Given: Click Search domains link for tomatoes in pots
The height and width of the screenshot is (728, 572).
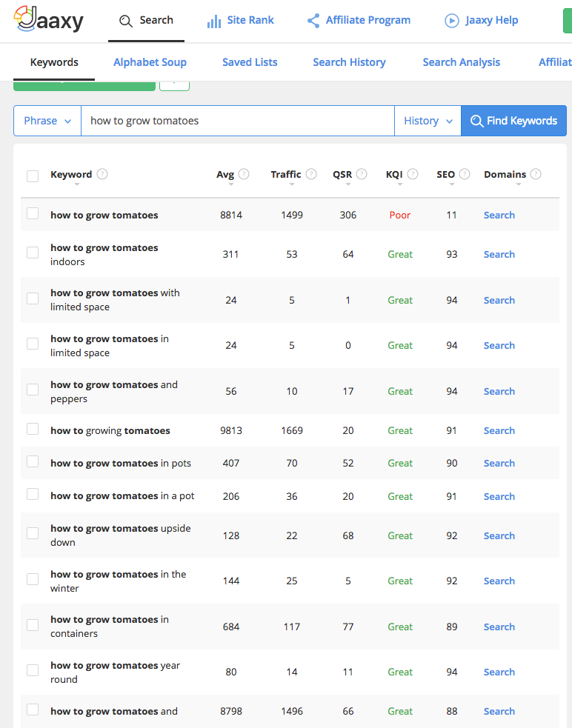Looking at the screenshot, I should point(499,463).
